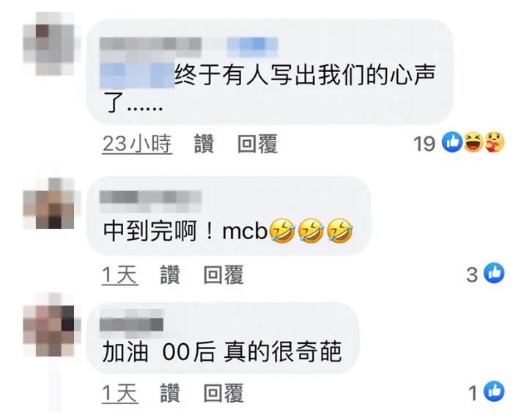View the 19 reactions count list

(x=424, y=143)
